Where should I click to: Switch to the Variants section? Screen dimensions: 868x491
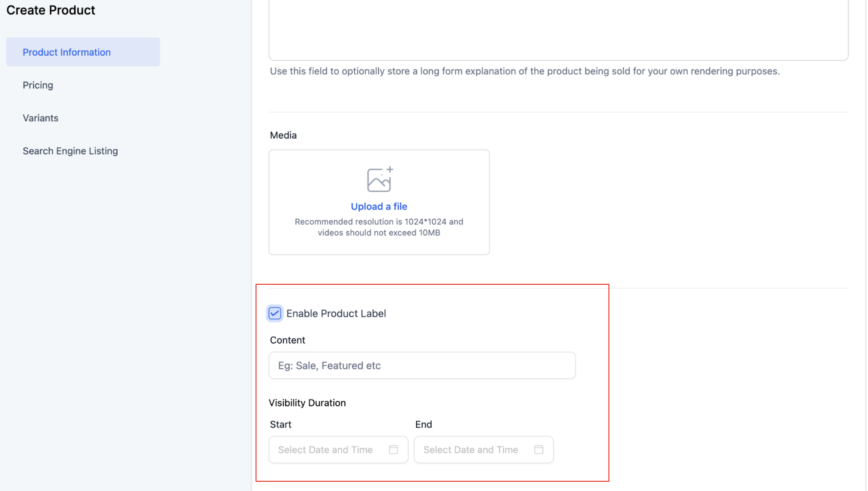[x=40, y=118]
